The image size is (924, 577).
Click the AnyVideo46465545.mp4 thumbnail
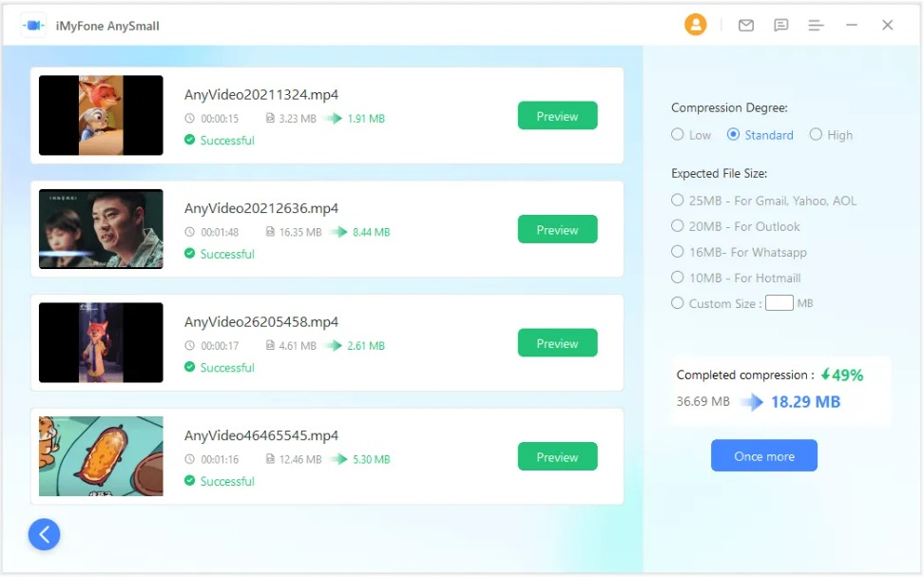pyautogui.click(x=101, y=456)
